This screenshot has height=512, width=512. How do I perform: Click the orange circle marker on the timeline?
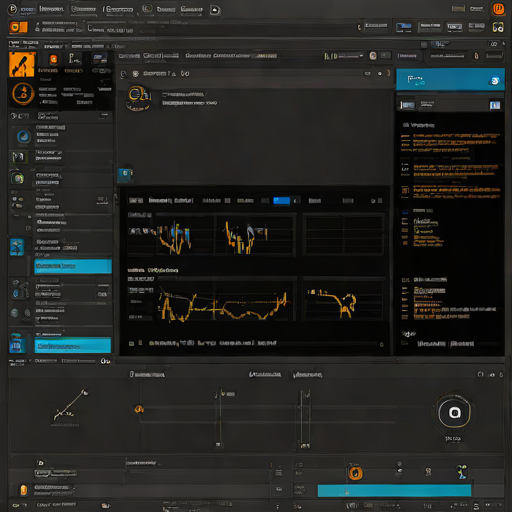pos(139,409)
